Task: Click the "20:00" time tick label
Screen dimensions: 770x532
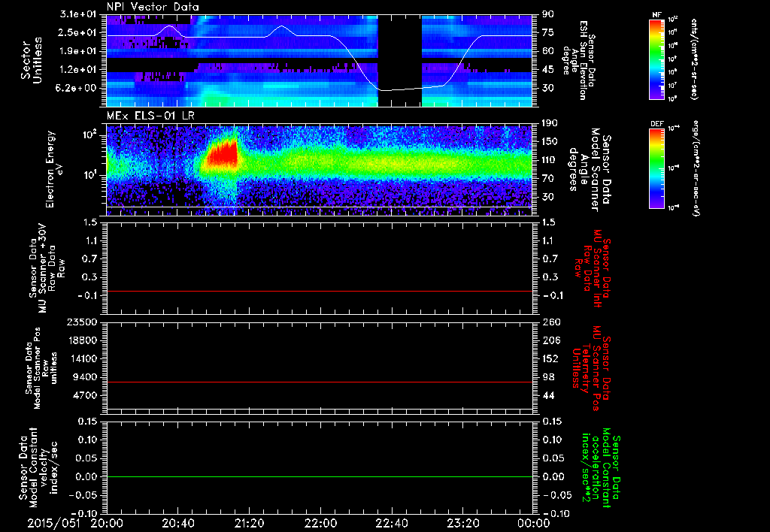Action: point(107,523)
